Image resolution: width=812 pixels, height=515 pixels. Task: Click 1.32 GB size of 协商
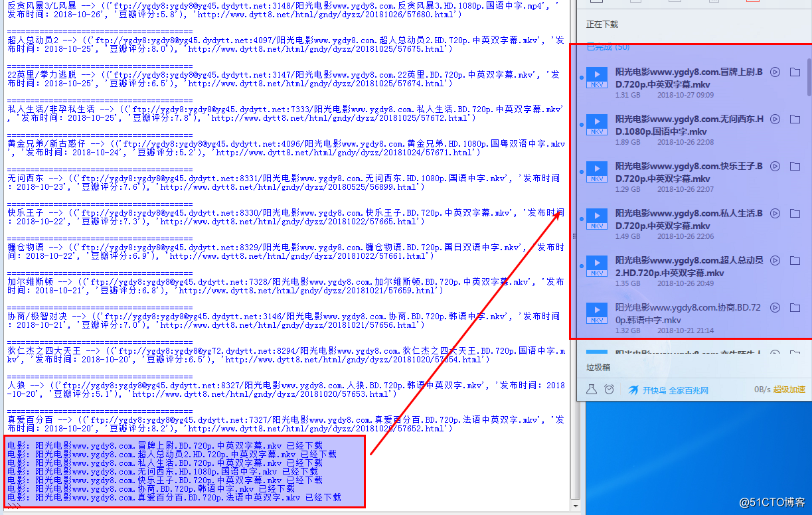627,331
